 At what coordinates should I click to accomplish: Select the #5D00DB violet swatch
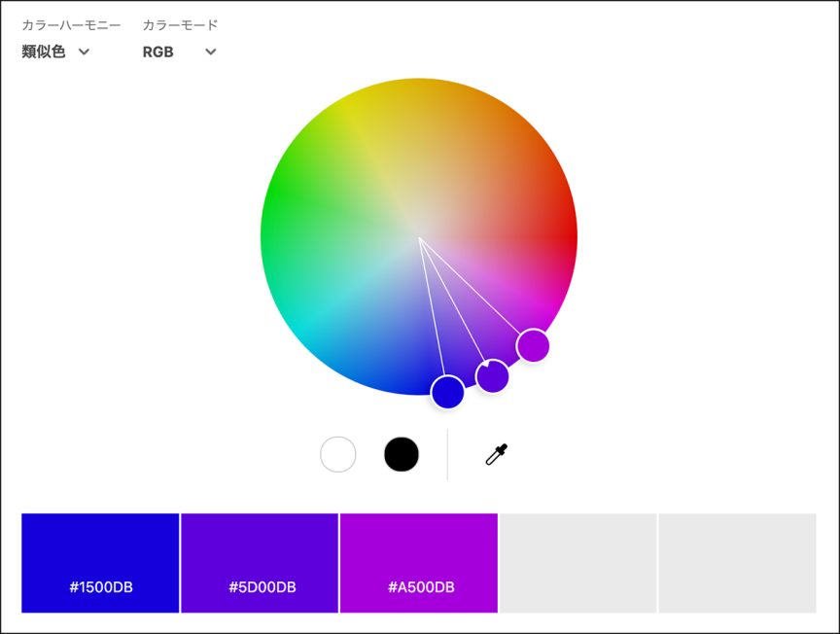260,563
